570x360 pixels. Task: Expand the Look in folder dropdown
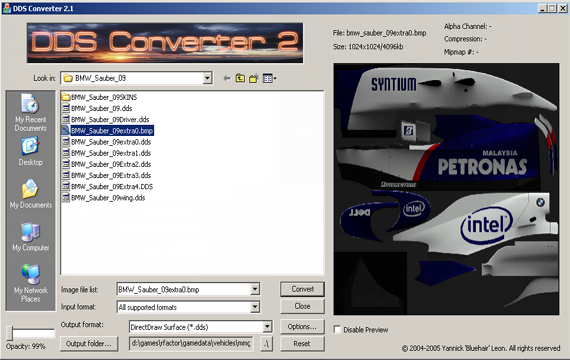pos(207,78)
